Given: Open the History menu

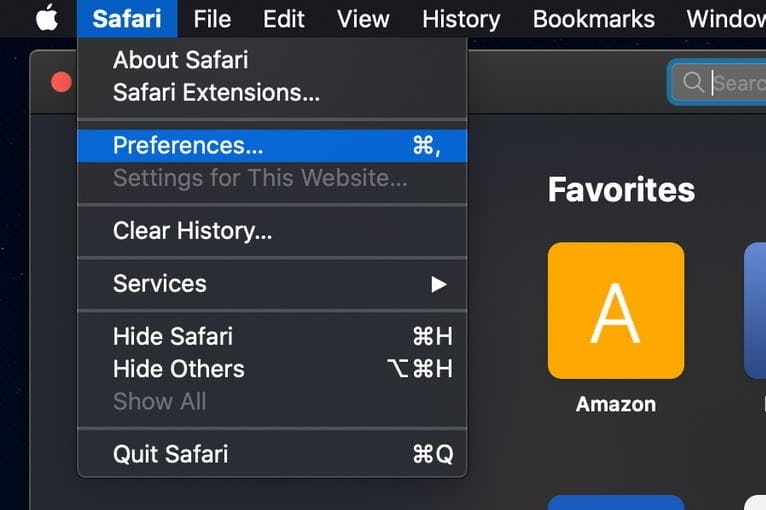Looking at the screenshot, I should (x=461, y=19).
